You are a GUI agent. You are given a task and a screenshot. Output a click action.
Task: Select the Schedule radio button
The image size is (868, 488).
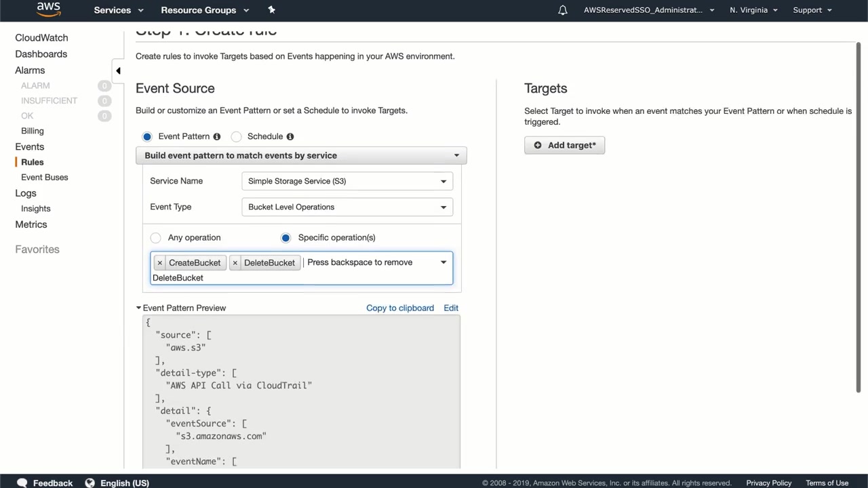236,136
